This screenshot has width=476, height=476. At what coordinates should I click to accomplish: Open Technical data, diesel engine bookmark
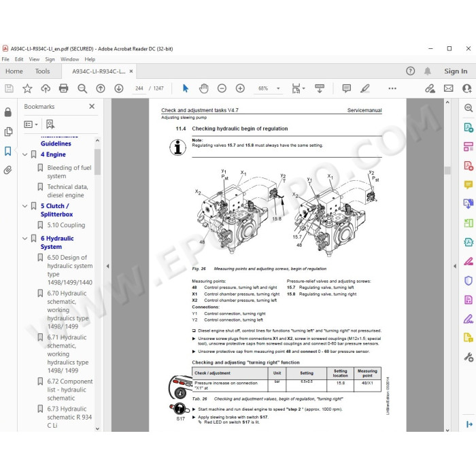click(x=68, y=191)
